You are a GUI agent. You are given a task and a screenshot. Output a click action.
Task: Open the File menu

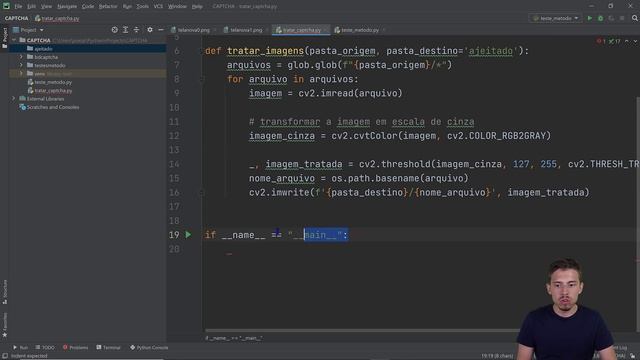point(18,7)
